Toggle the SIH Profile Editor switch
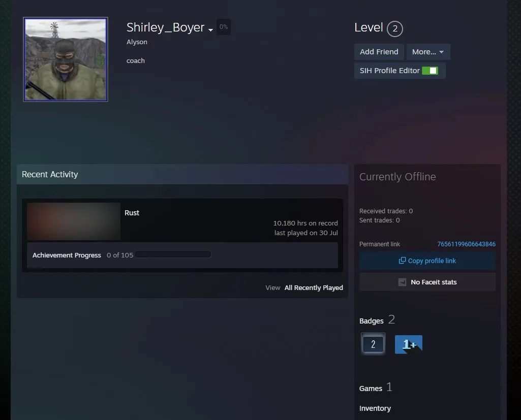The width and height of the screenshot is (521, 420). 430,71
